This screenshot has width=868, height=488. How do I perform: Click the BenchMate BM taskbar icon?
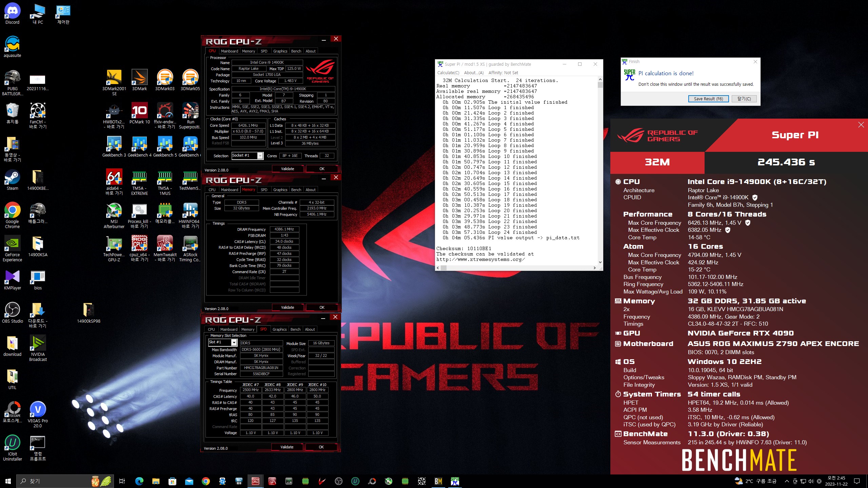(438, 481)
